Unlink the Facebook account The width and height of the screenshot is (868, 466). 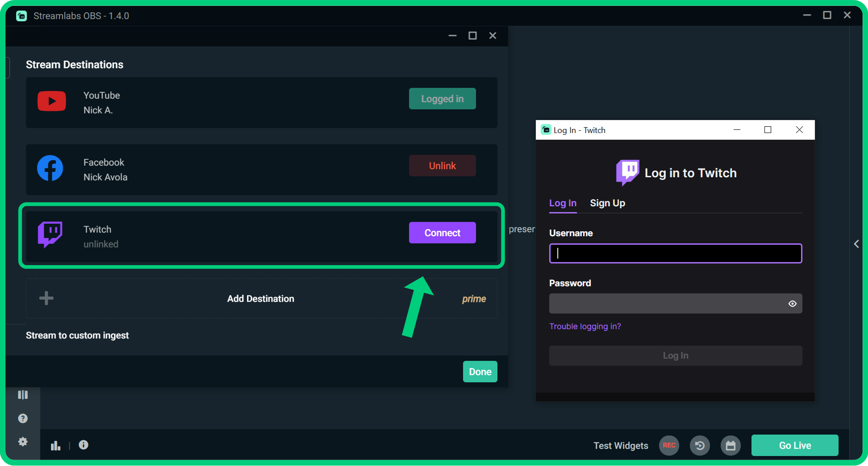tap(443, 166)
